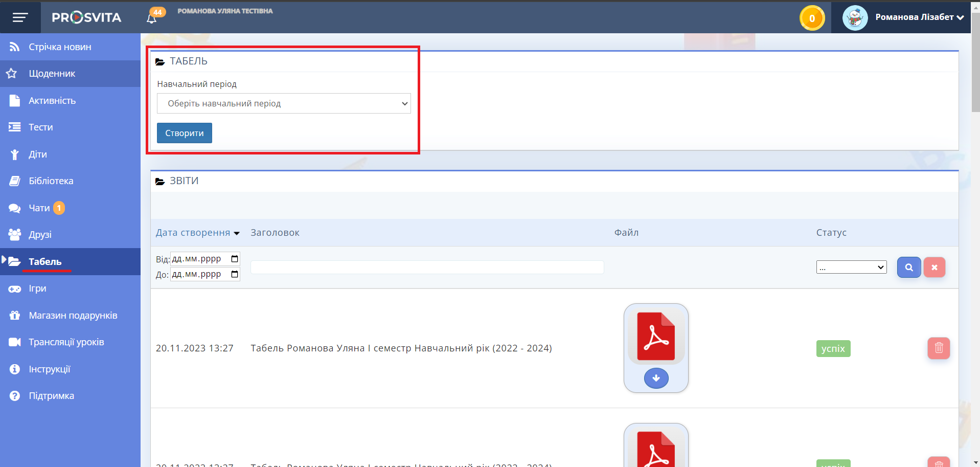Click the PROSVITA logo
Screen dimensions: 980x467
coord(86,18)
